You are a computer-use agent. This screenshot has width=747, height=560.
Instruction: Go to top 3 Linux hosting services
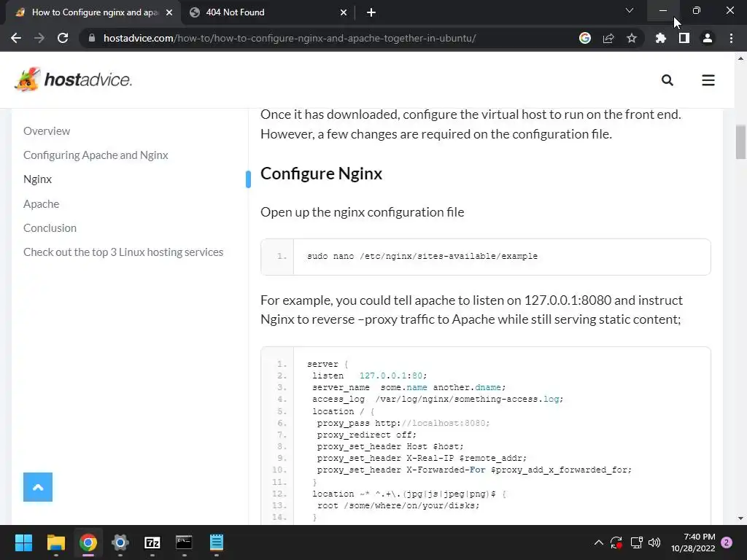[123, 252]
